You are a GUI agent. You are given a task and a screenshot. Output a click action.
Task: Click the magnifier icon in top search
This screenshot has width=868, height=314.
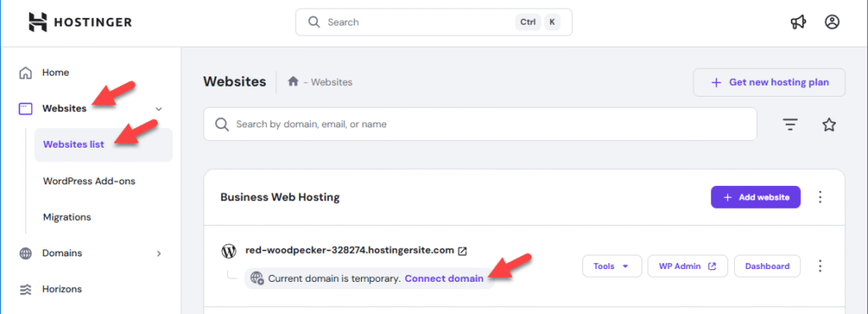pos(314,22)
